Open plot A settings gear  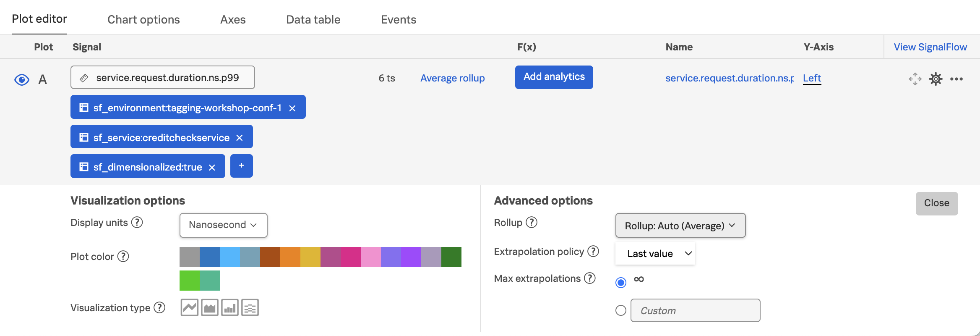point(936,79)
